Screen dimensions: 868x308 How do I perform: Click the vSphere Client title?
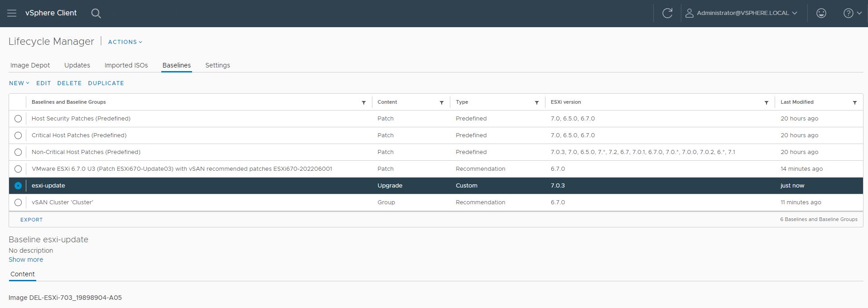(51, 13)
